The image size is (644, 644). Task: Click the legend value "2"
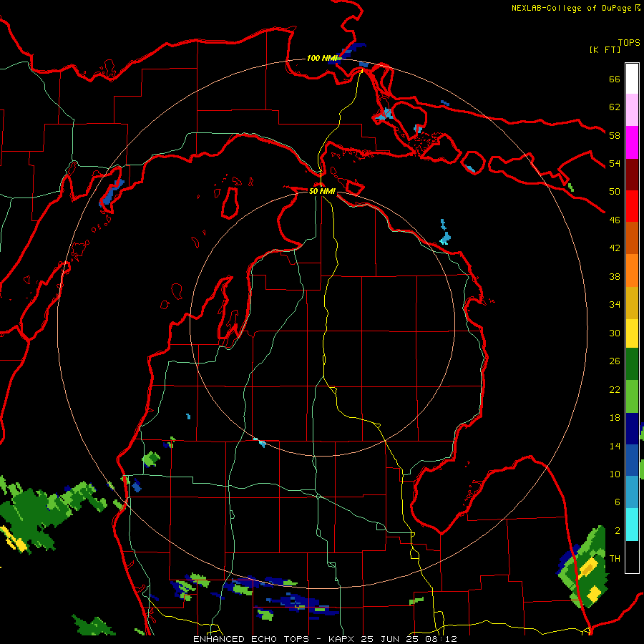(617, 530)
